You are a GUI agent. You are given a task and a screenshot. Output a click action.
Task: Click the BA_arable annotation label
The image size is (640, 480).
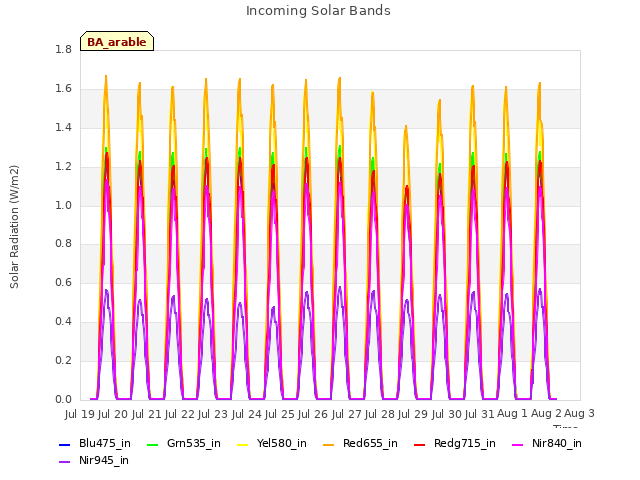[x=117, y=42]
